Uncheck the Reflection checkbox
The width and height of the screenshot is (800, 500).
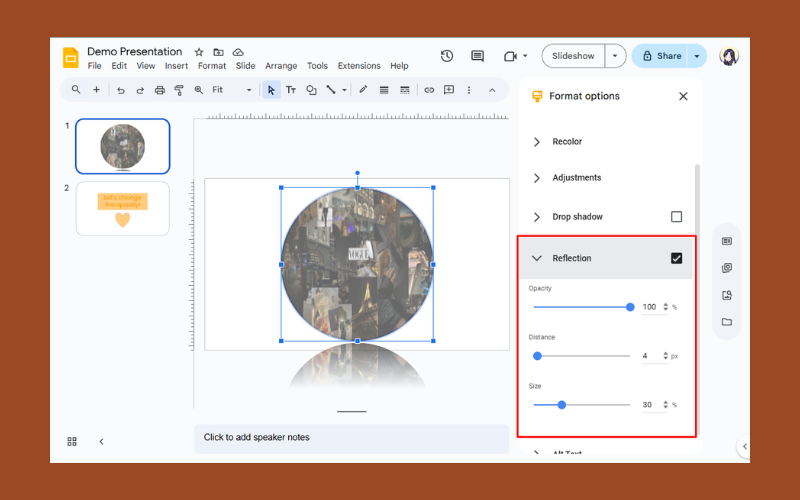(x=677, y=258)
